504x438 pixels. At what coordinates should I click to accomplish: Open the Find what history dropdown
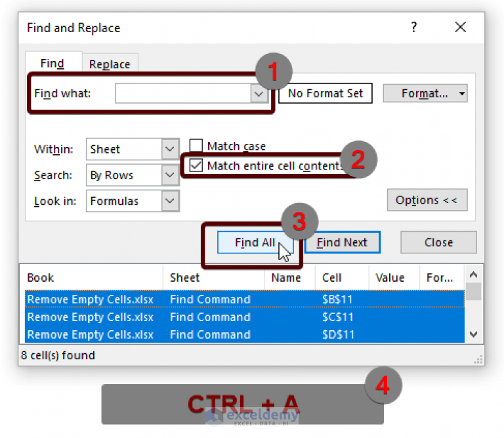[x=259, y=94]
